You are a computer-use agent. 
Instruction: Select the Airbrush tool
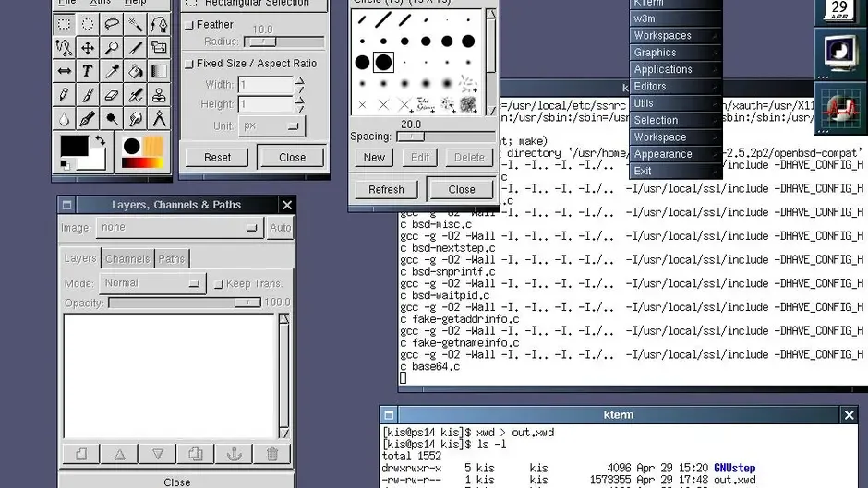tap(135, 95)
